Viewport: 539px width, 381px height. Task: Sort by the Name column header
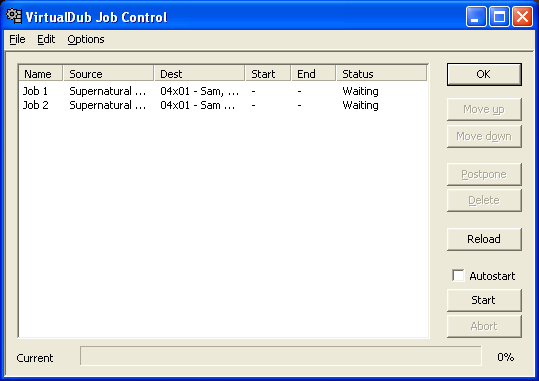41,74
